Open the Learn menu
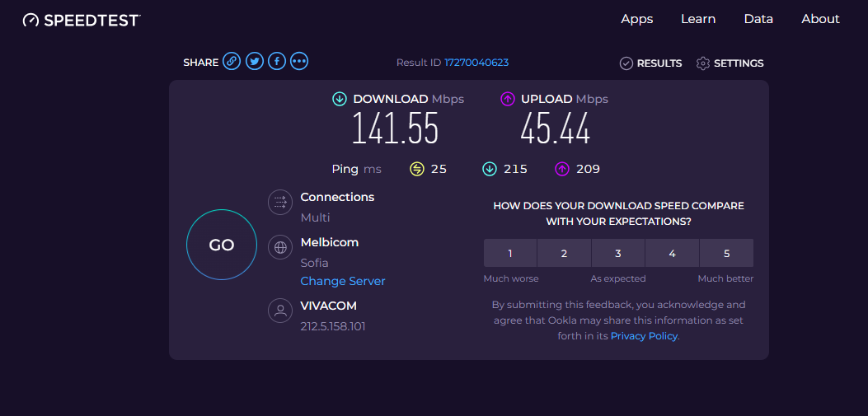The image size is (868, 416). tap(698, 19)
